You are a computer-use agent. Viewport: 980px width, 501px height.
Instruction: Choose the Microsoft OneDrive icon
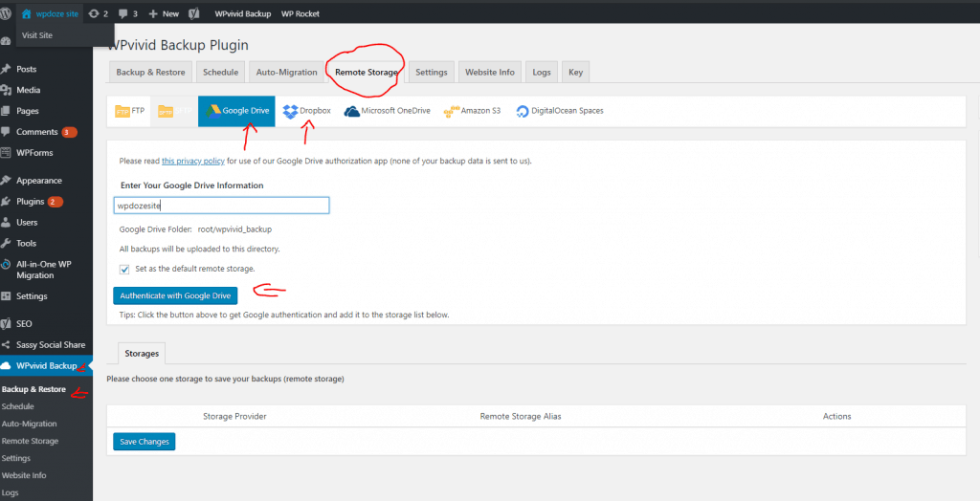(x=352, y=111)
